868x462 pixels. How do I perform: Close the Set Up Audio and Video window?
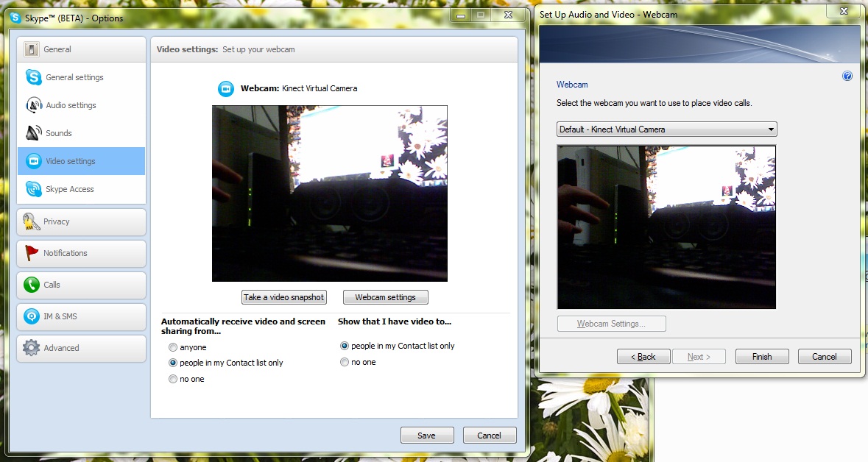point(844,10)
